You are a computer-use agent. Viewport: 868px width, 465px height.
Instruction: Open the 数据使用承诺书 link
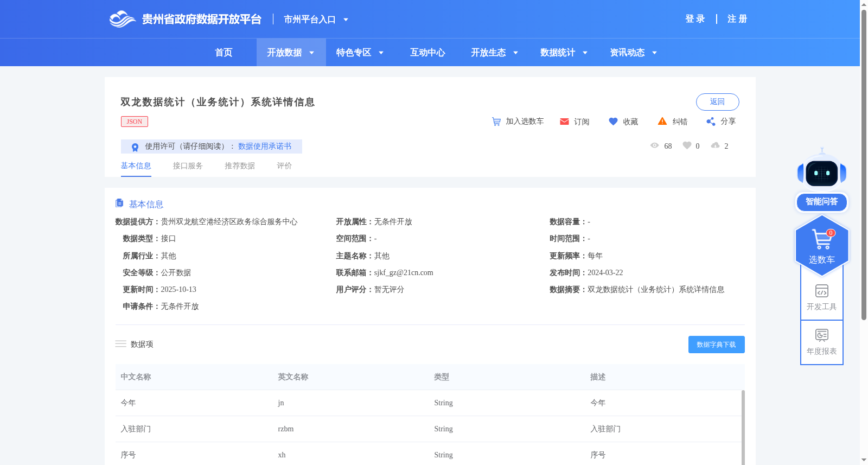(x=265, y=146)
